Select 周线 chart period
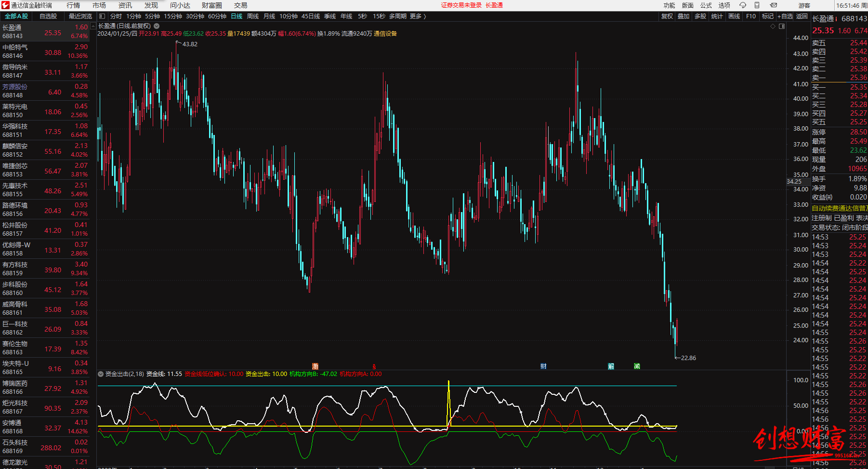The image size is (868, 469). click(x=253, y=16)
